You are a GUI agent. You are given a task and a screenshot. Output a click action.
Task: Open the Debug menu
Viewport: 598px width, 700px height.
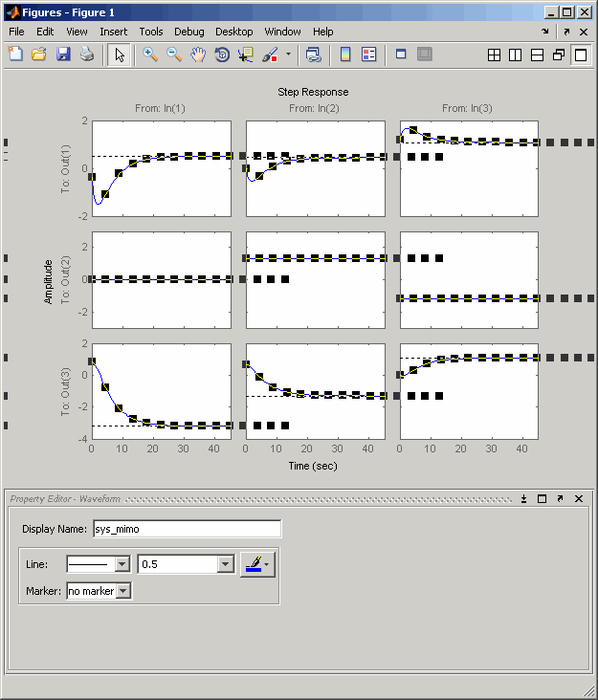188,32
